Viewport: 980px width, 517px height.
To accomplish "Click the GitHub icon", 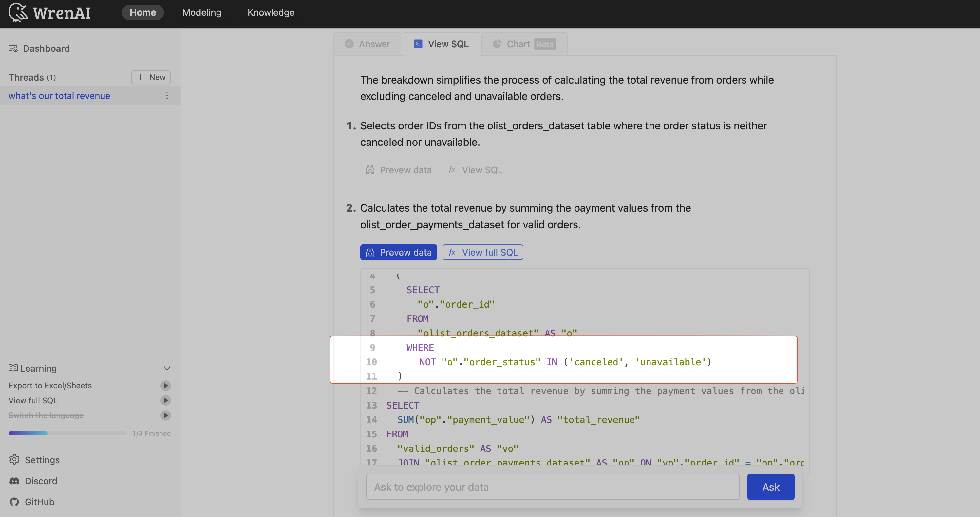I will click(x=14, y=502).
